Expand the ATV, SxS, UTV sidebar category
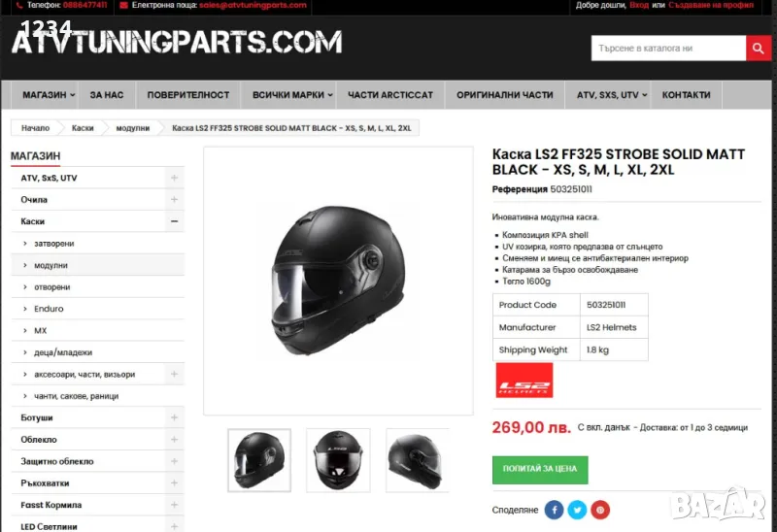 (174, 178)
